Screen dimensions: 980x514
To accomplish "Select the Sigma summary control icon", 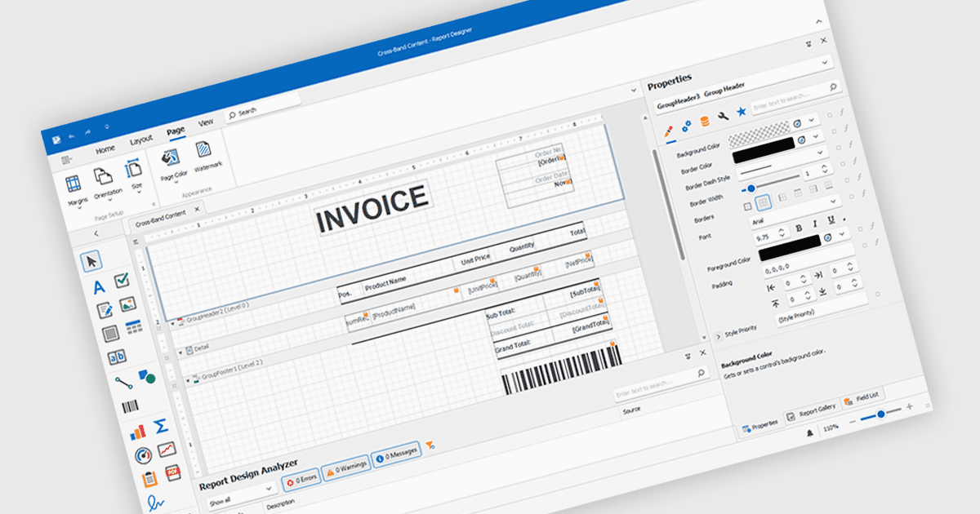I will (161, 426).
